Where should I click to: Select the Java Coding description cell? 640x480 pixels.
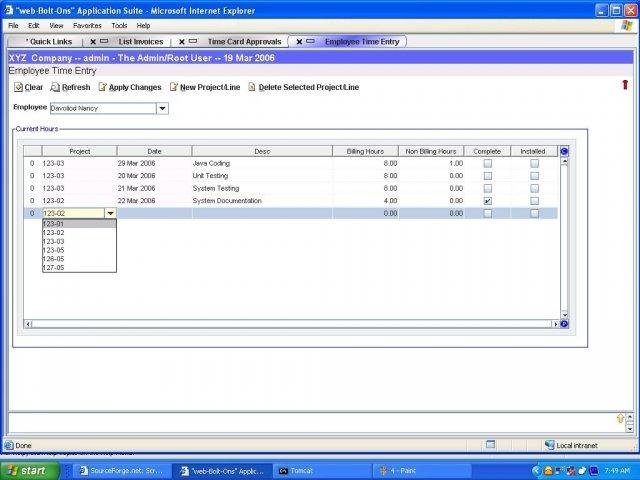tap(262, 163)
